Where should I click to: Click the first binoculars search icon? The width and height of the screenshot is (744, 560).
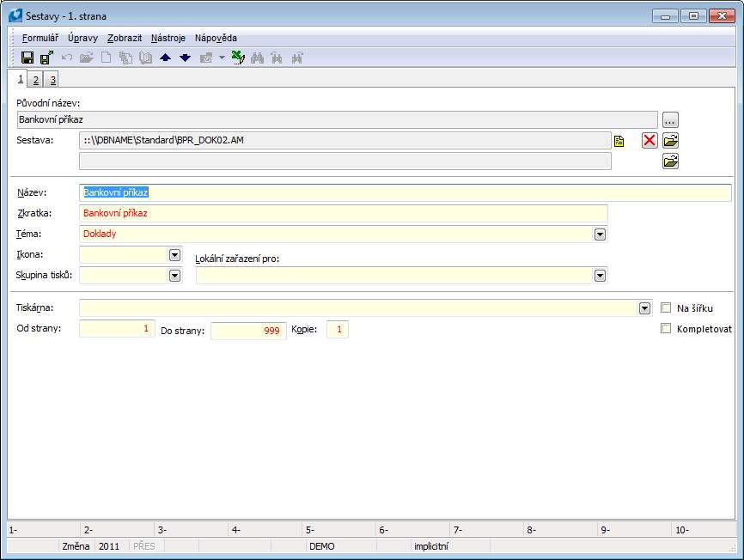(x=257, y=58)
